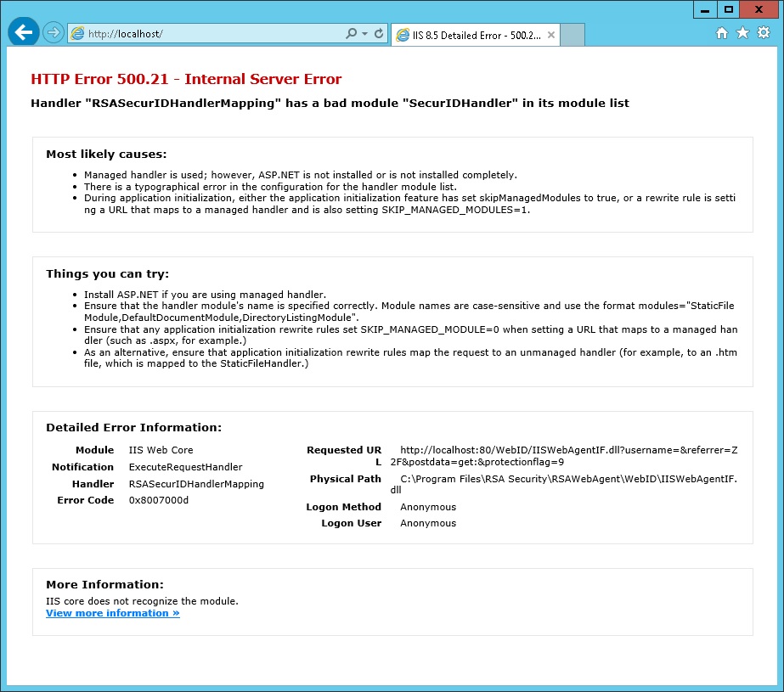Maximize the Internet Explorer window

pos(728,8)
